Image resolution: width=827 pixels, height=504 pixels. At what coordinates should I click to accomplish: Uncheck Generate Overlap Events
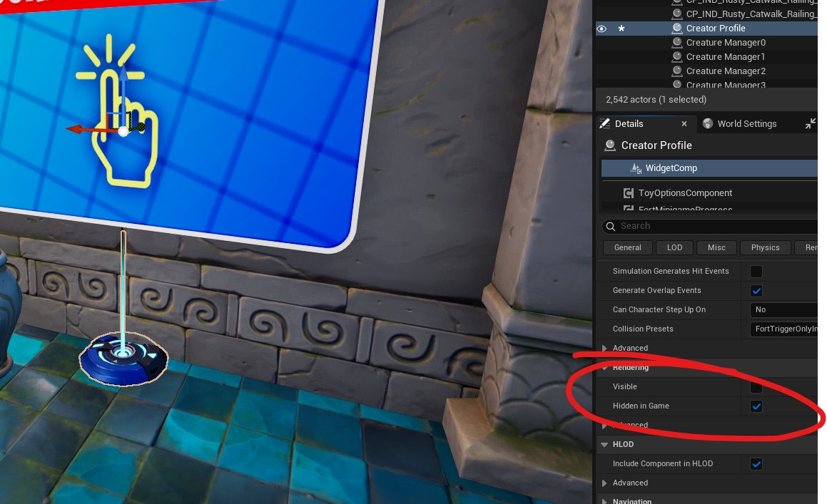[756, 291]
